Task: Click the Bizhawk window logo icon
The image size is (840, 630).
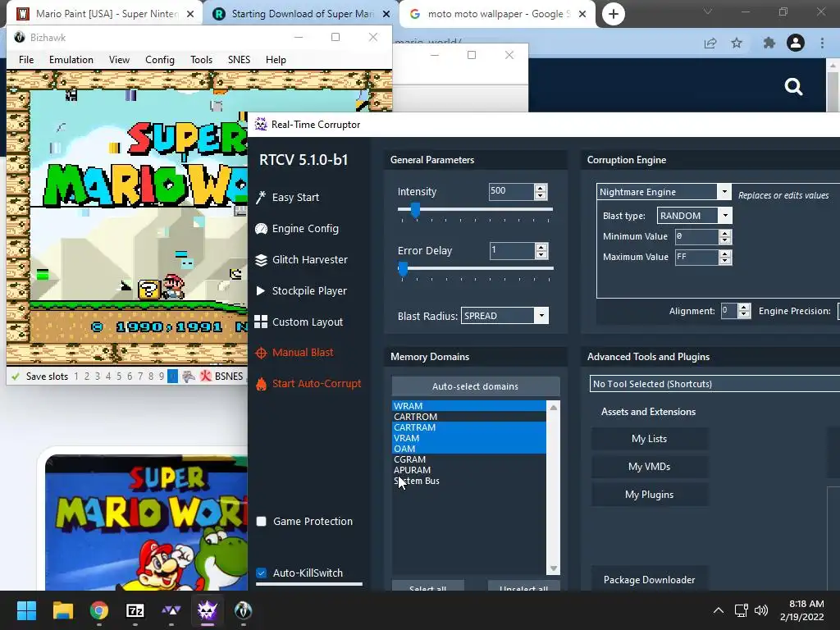Action: pos(20,38)
